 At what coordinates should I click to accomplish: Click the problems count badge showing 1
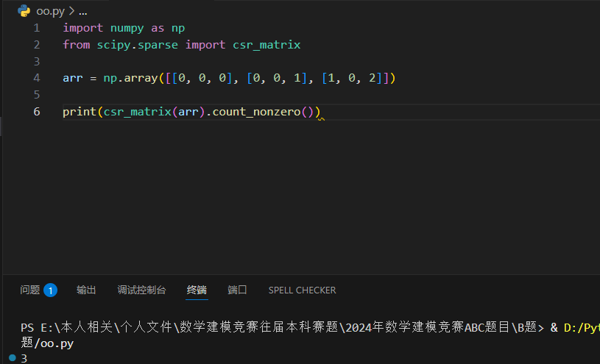50,290
